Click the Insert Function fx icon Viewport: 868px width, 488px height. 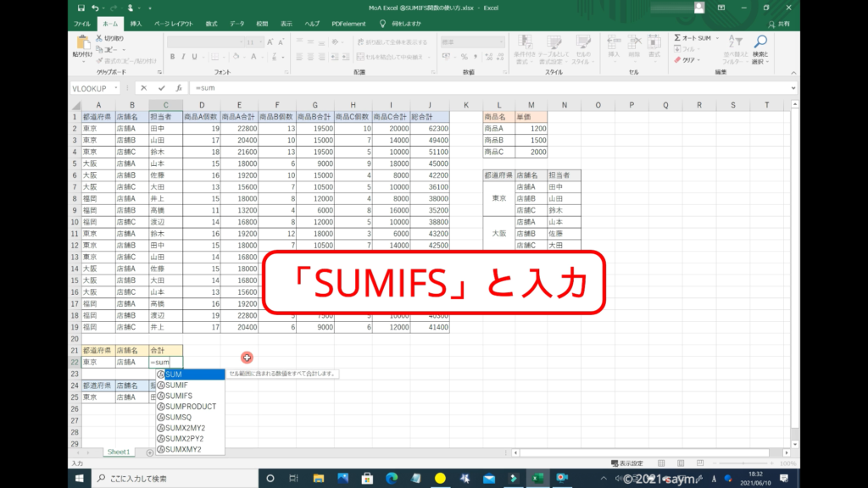[179, 87]
